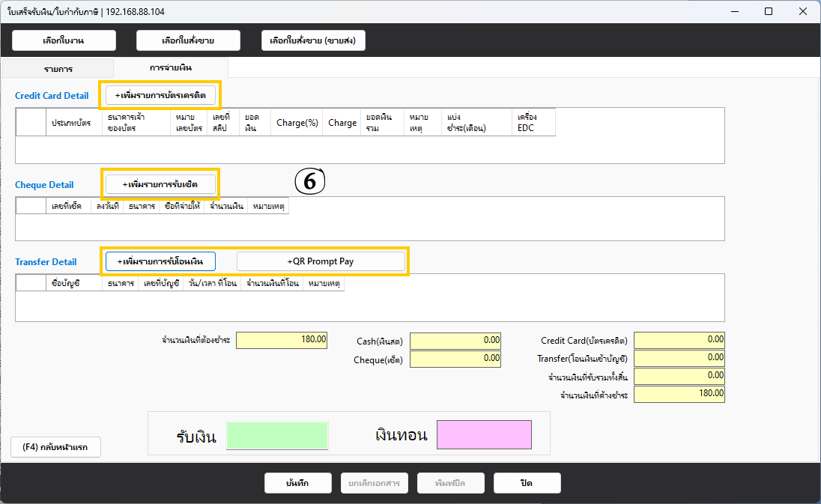Add a cheque entry with +เพิ่มรายการรับเช็ค
This screenshot has width=821, height=504.
160,183
